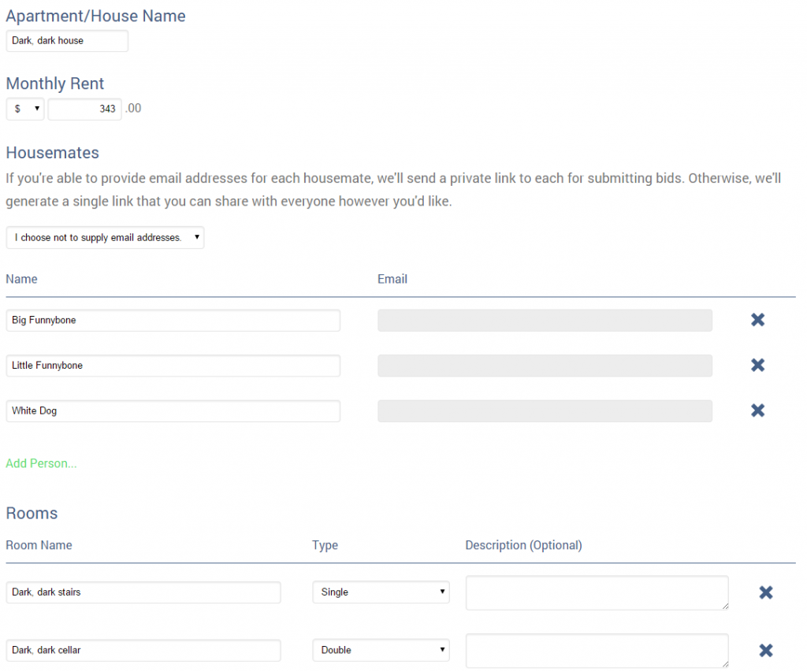
Task: Remove Big Funnybone housemate row
Action: pos(757,320)
